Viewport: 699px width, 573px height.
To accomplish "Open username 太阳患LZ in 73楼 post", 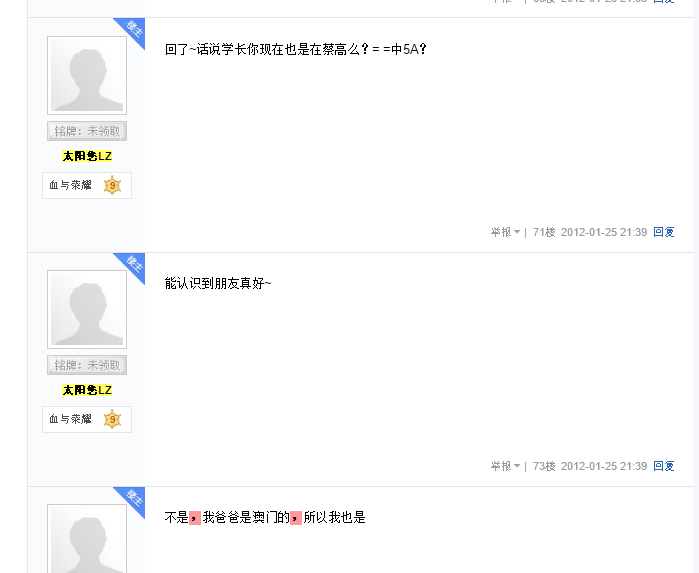I will tap(87, 390).
